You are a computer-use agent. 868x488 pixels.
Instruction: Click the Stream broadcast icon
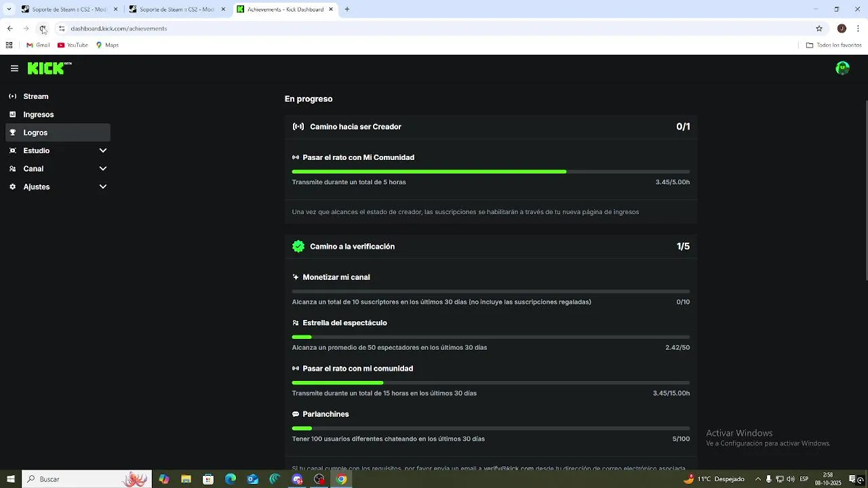[x=12, y=96]
